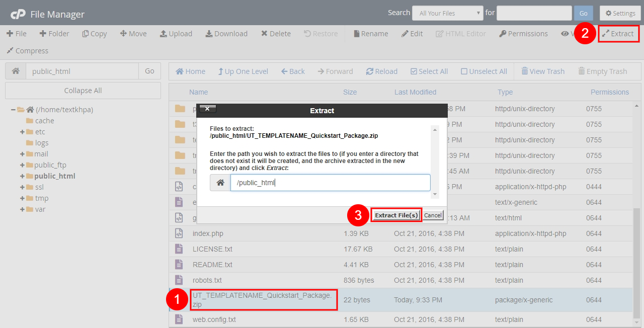Expand the public_html tree node

23,176
